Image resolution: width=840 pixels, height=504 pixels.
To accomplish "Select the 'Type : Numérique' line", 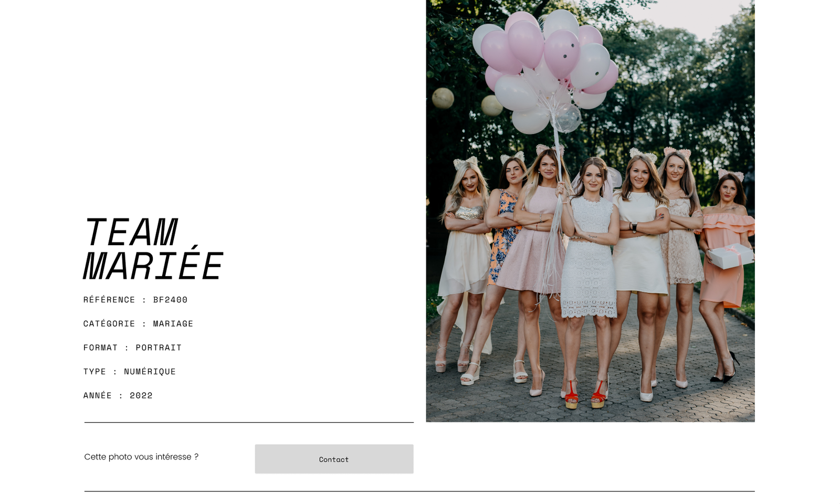I will (130, 371).
